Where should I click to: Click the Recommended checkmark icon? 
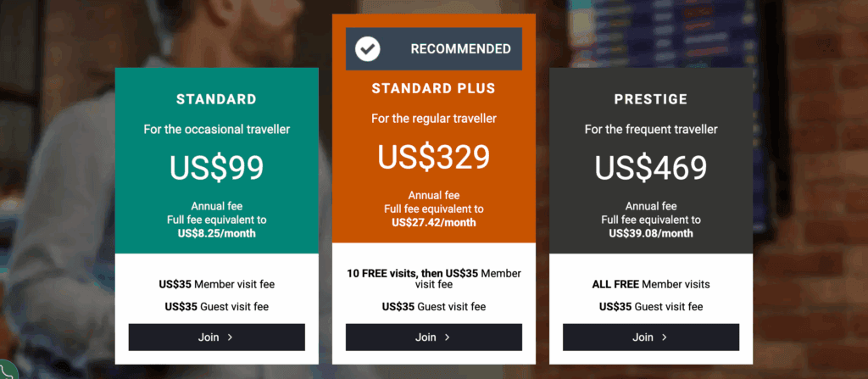point(367,49)
